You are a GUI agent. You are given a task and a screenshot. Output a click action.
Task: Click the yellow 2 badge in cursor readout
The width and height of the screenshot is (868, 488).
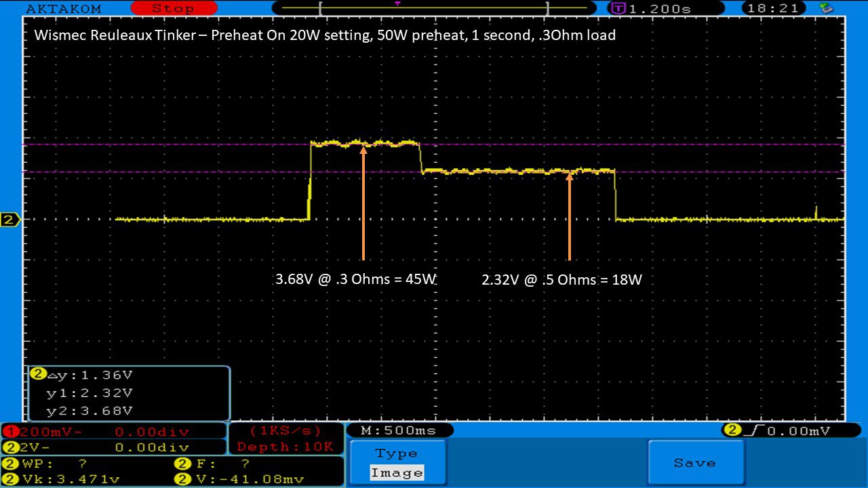38,374
